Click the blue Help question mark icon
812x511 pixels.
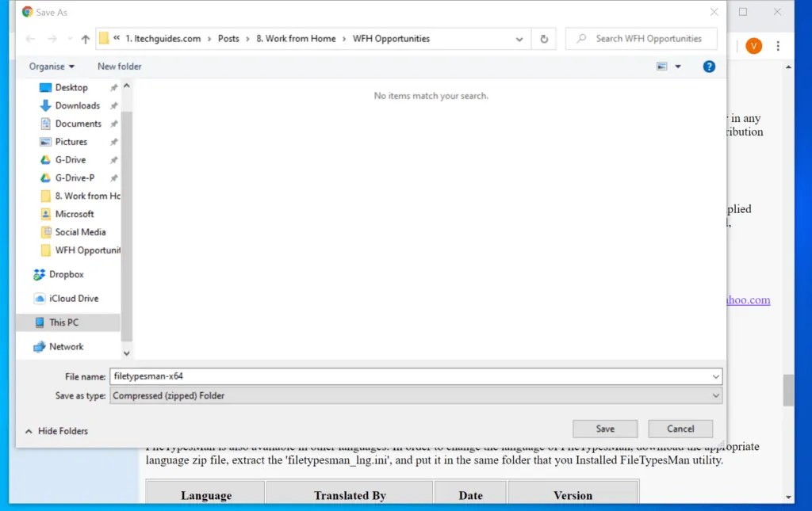pyautogui.click(x=709, y=67)
